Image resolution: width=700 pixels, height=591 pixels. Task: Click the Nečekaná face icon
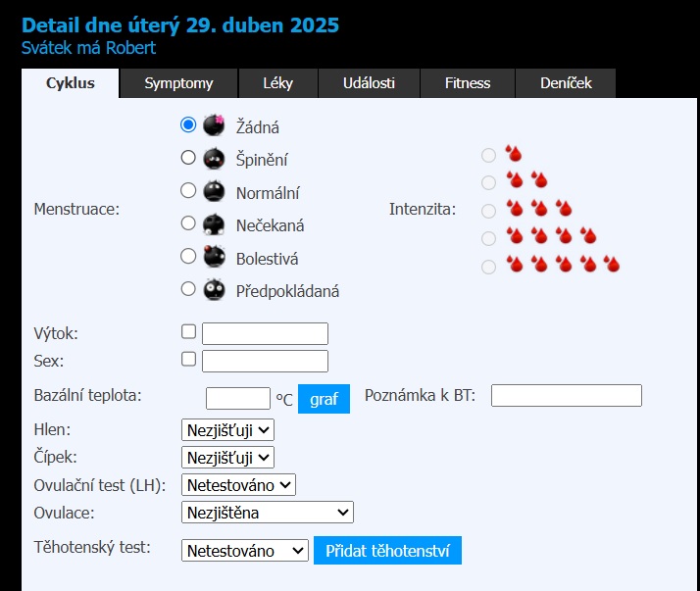click(x=214, y=224)
